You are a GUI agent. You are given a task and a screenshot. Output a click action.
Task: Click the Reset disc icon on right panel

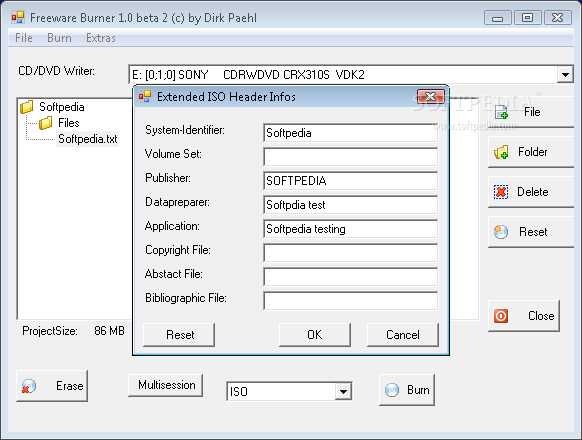coord(501,232)
